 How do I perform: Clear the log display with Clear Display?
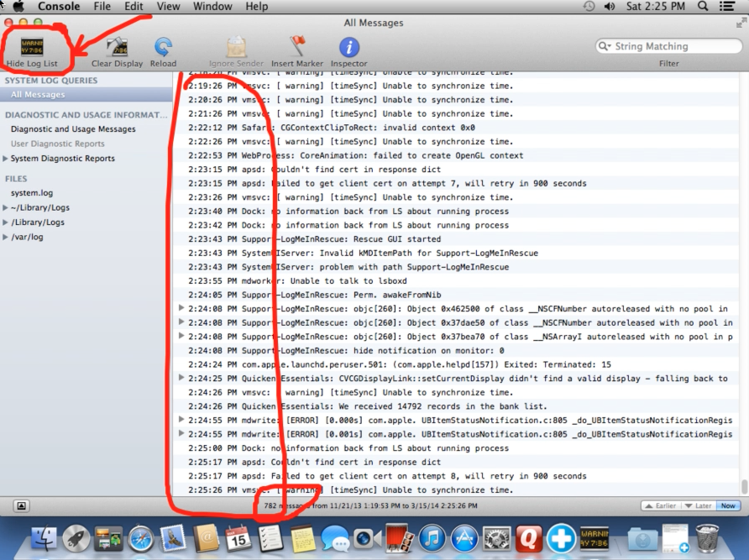click(117, 47)
